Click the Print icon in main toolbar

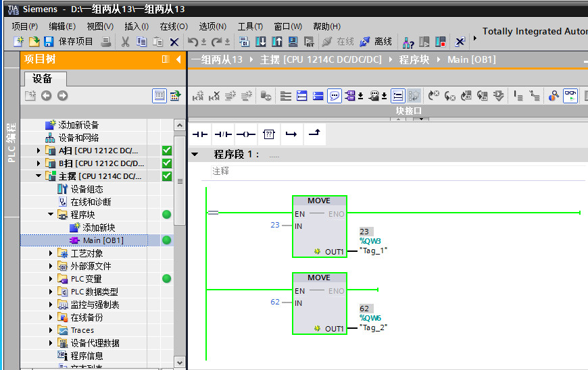[x=106, y=41]
